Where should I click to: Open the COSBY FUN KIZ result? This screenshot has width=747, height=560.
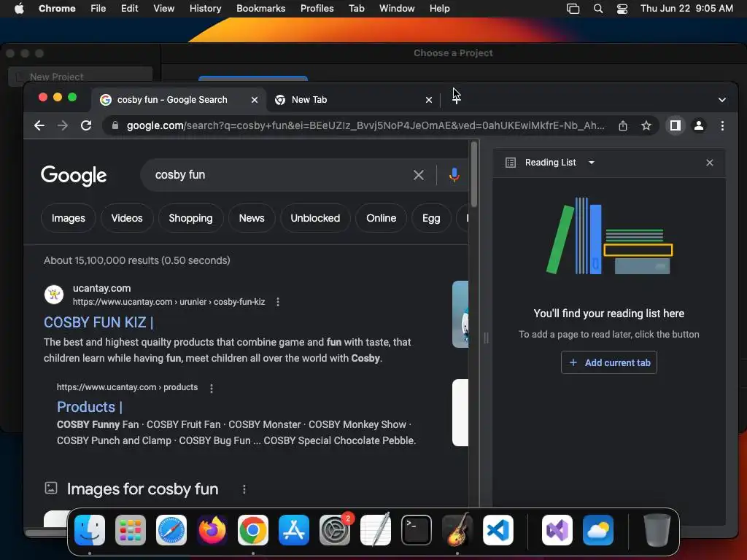[98, 322]
